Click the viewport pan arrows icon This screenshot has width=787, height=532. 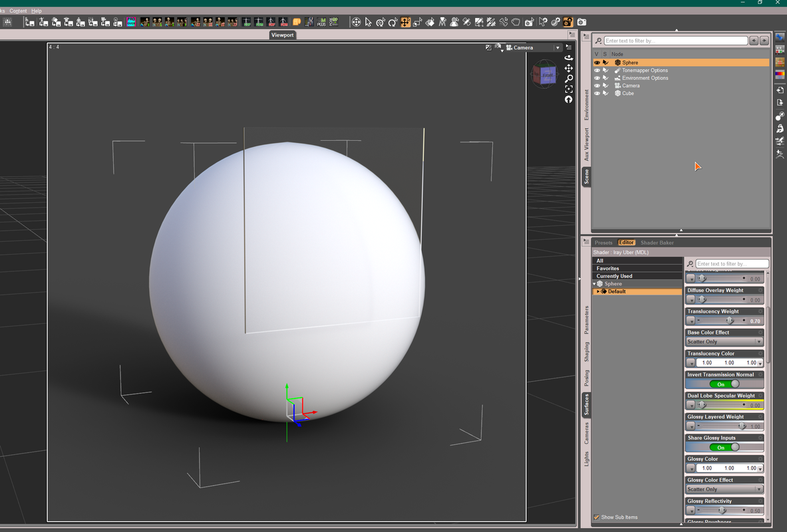[569, 68]
